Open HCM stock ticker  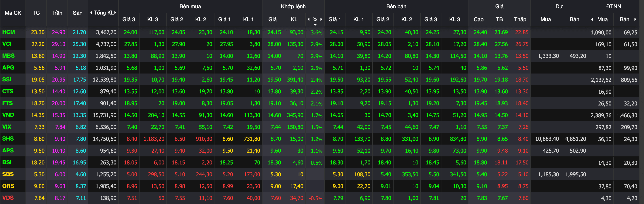tap(8, 32)
